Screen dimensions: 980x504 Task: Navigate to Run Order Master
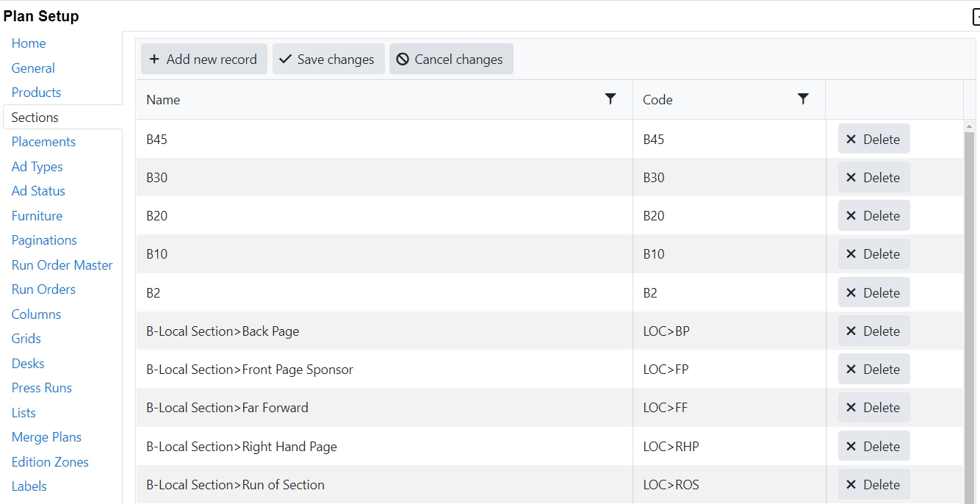pyautogui.click(x=62, y=265)
